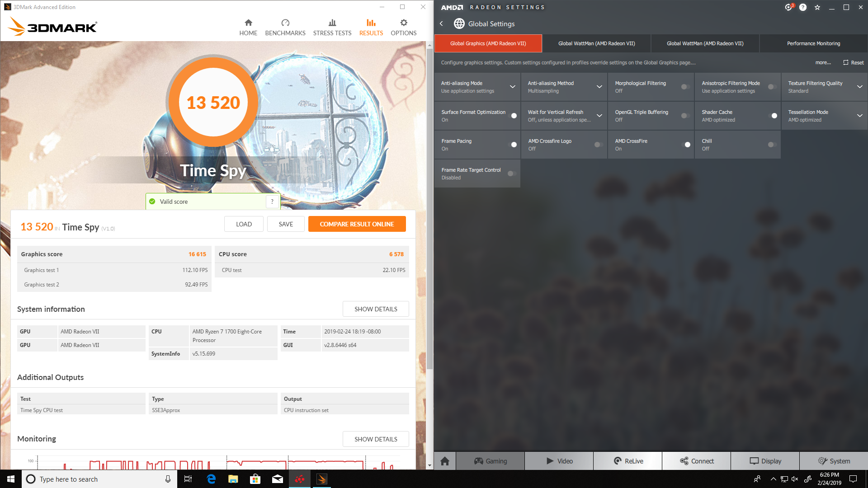The width and height of the screenshot is (868, 488).
Task: Go to the Stress Tests icon
Action: (332, 23)
